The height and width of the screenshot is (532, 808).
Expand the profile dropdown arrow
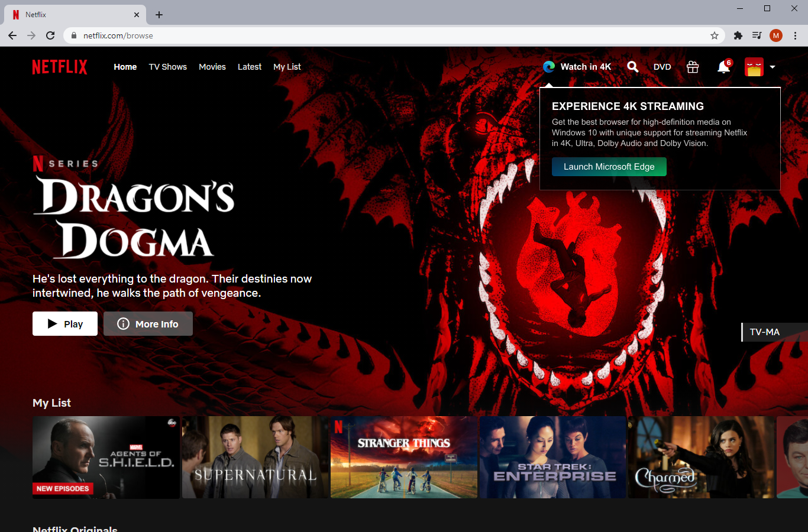pos(773,67)
